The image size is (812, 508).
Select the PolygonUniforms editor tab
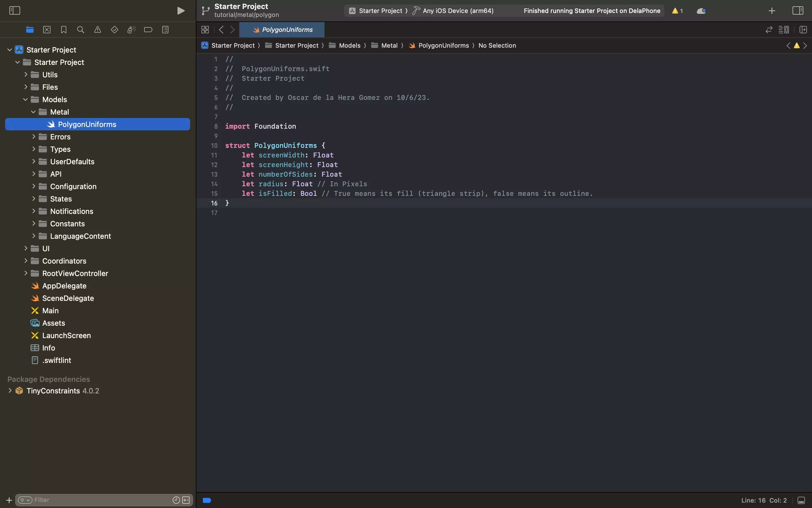(x=282, y=30)
